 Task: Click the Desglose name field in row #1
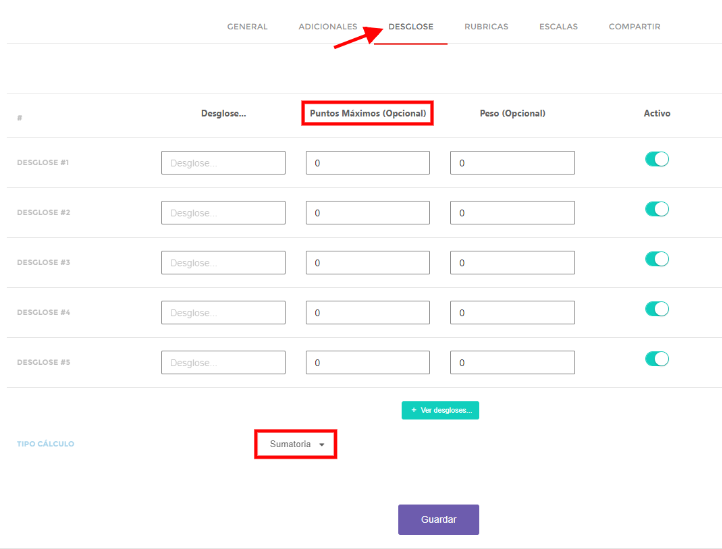223,163
